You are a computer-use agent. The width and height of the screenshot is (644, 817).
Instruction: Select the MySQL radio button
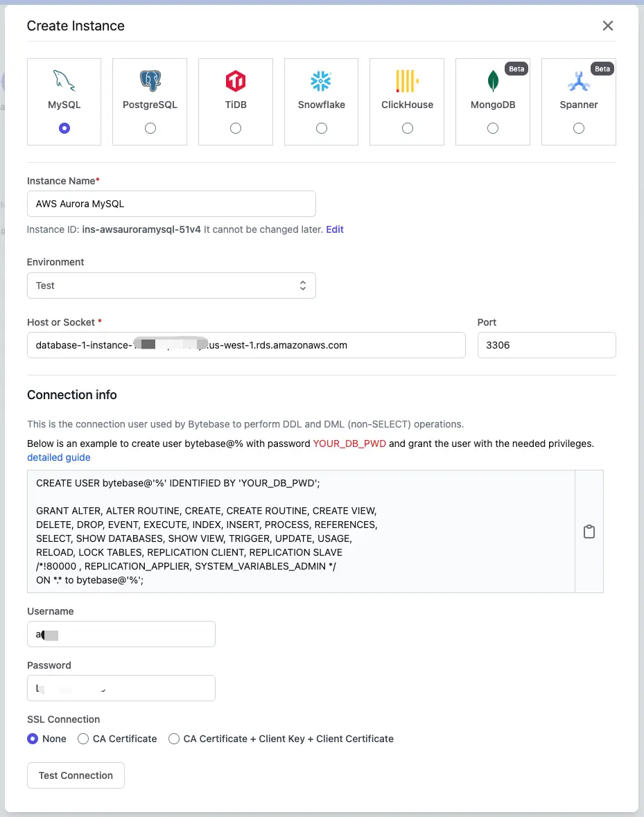coord(64,128)
